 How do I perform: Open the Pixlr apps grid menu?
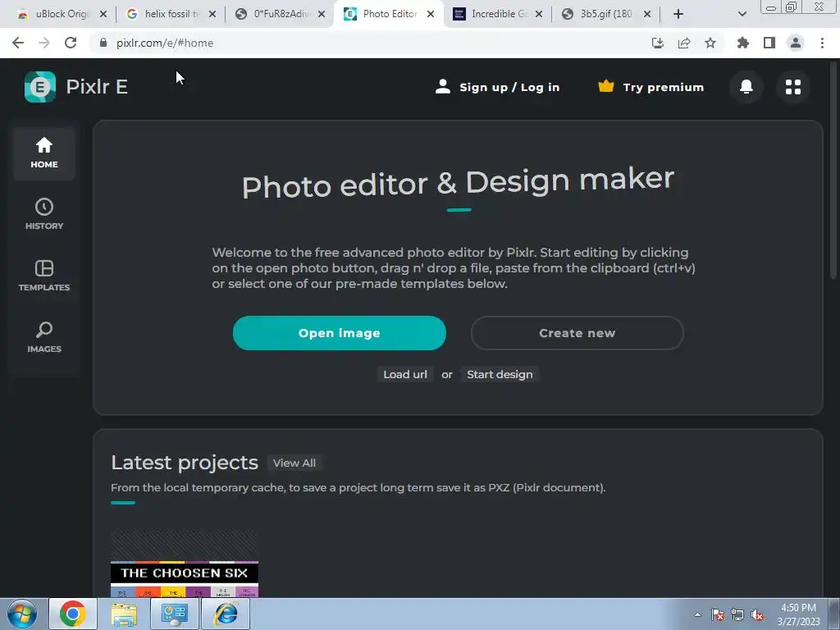point(793,87)
